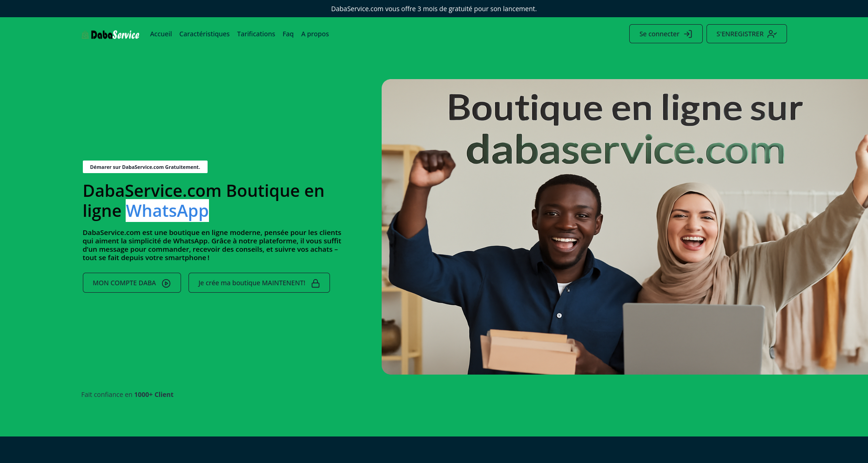868x463 pixels.
Task: Click the highlighted WhatsApp heading word
Action: point(167,211)
